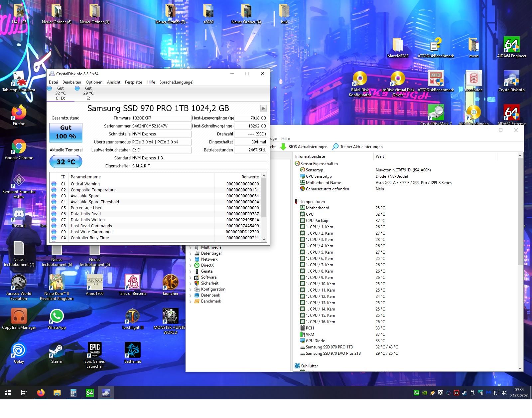Click the Firmware field 1B2QEXP7

coord(161,118)
